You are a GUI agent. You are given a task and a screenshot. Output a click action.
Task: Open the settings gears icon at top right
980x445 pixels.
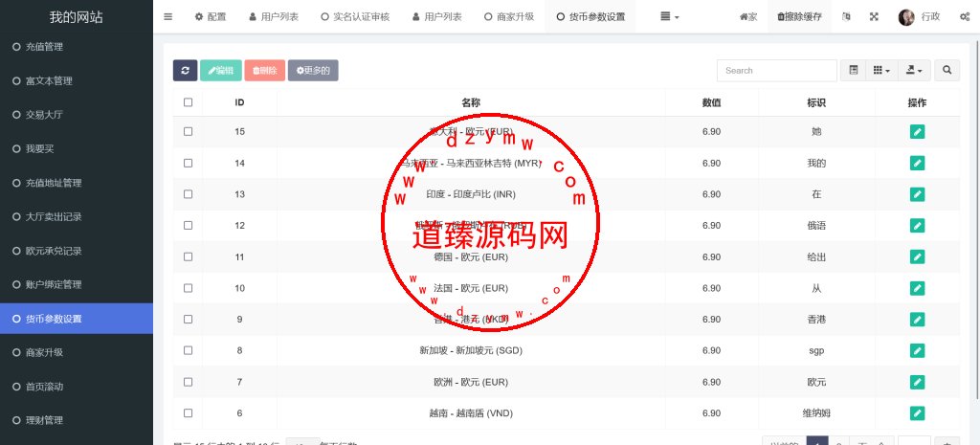point(965,17)
